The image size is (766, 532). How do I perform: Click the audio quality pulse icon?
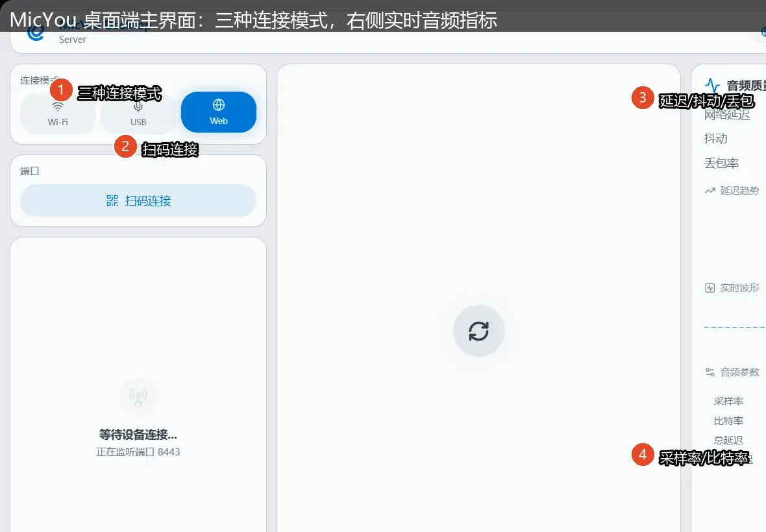click(x=712, y=86)
